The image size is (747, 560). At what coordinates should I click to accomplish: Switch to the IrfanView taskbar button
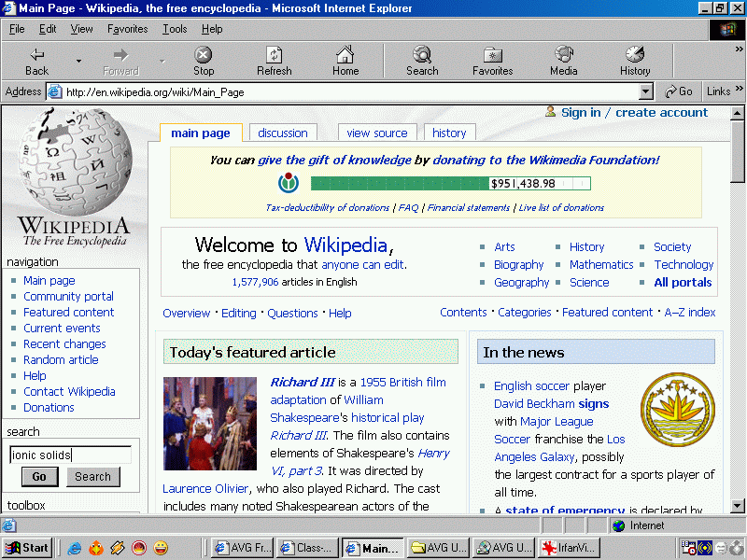click(570, 548)
